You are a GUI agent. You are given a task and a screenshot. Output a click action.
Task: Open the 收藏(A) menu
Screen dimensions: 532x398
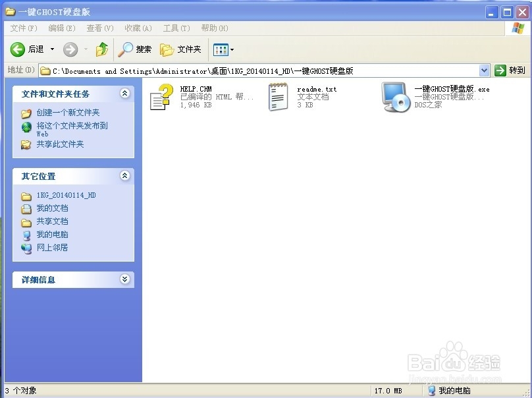[138, 28]
